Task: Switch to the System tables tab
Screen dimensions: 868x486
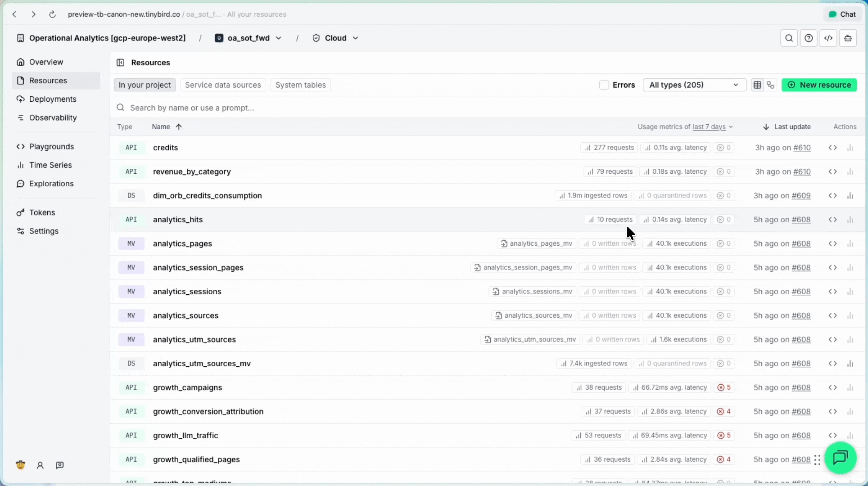Action: 300,85
